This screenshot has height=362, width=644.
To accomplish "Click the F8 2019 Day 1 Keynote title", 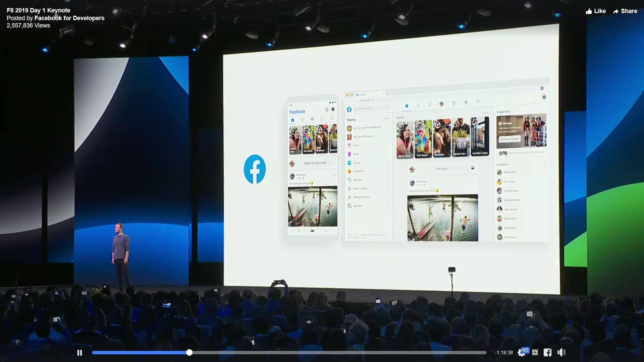I will (39, 10).
